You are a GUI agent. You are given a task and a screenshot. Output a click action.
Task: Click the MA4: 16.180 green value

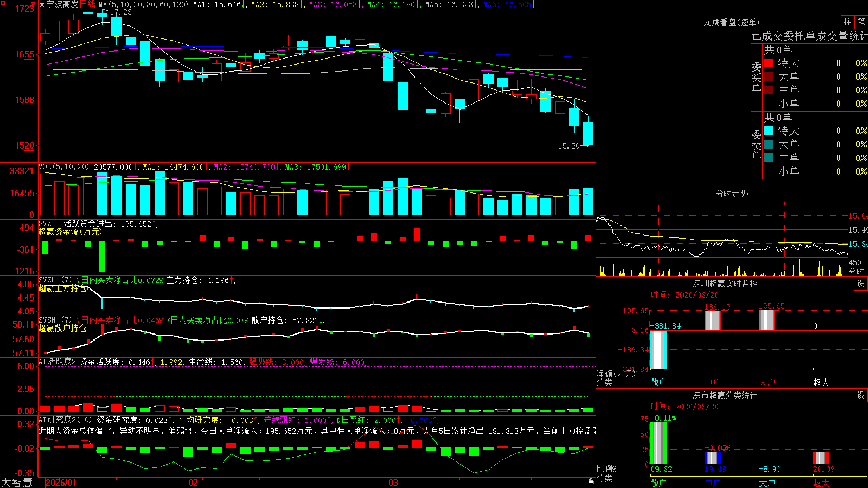[393, 4]
